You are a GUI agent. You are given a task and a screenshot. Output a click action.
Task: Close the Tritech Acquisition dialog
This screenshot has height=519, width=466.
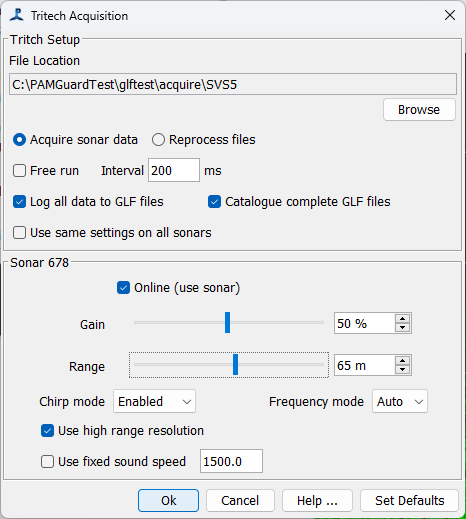450,15
